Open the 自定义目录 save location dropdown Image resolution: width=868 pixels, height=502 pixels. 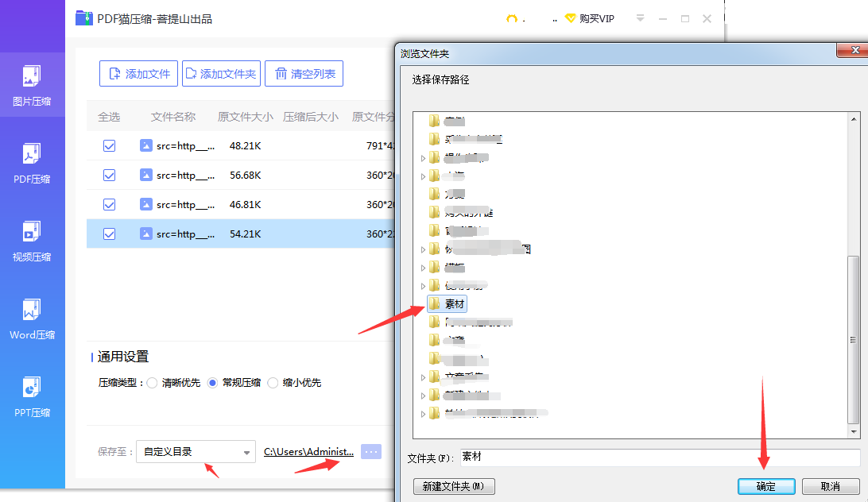tap(196, 452)
